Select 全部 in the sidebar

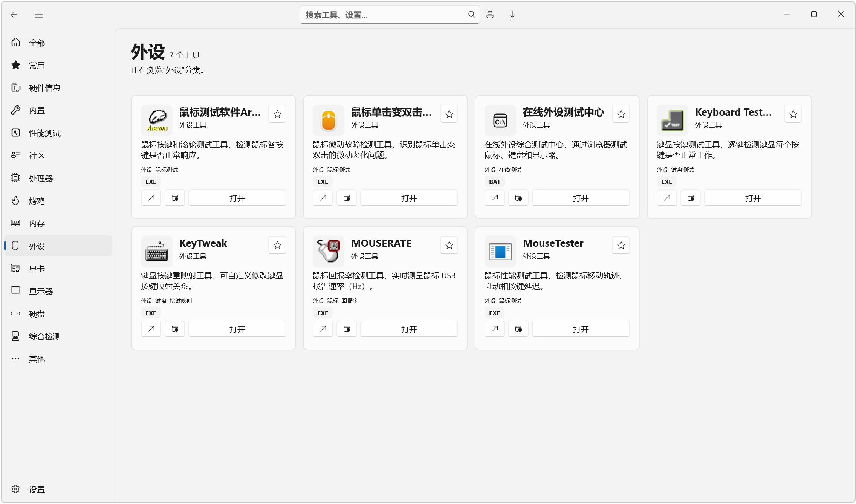tap(58, 43)
